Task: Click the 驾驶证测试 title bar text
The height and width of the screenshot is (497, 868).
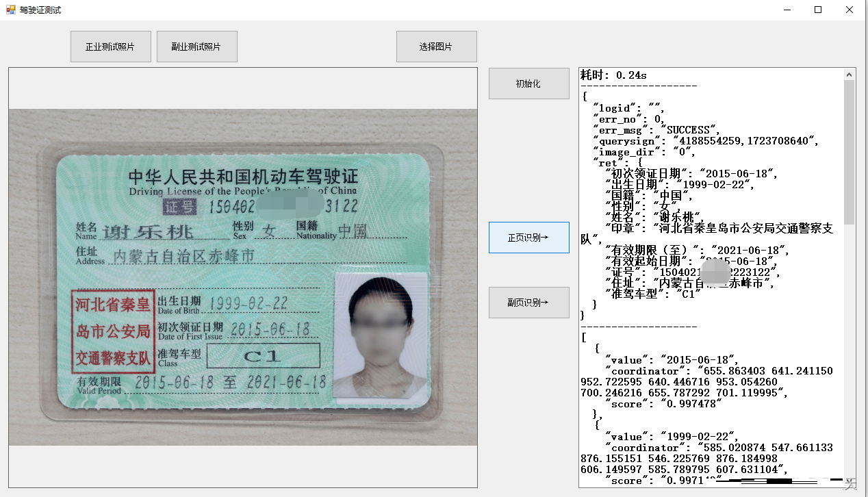Action: pyautogui.click(x=40, y=10)
